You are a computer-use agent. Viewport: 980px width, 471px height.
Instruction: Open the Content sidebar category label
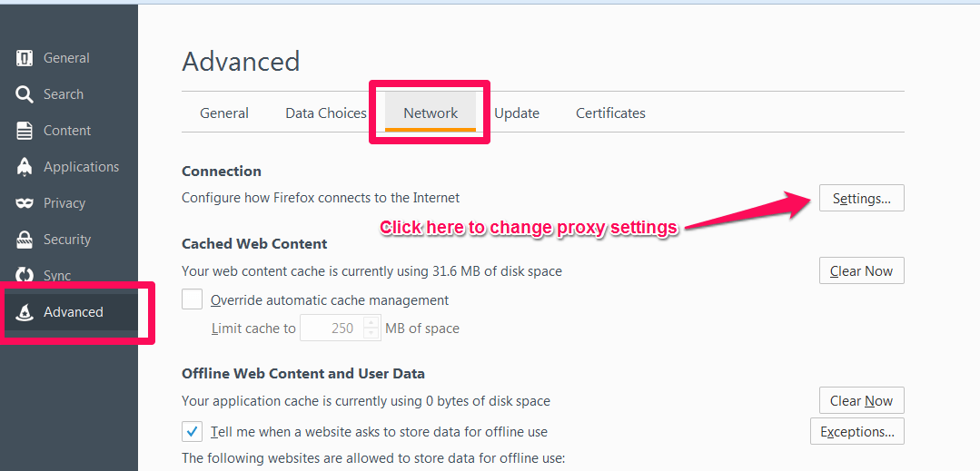[x=67, y=131]
